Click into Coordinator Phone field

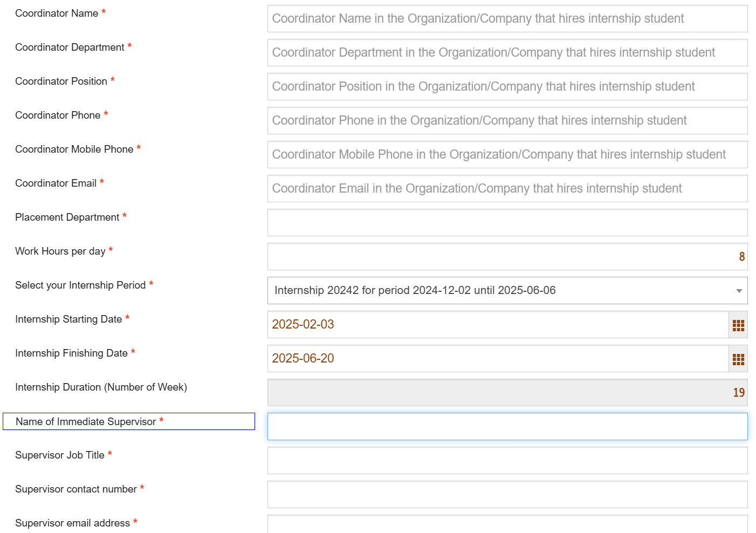pos(507,121)
